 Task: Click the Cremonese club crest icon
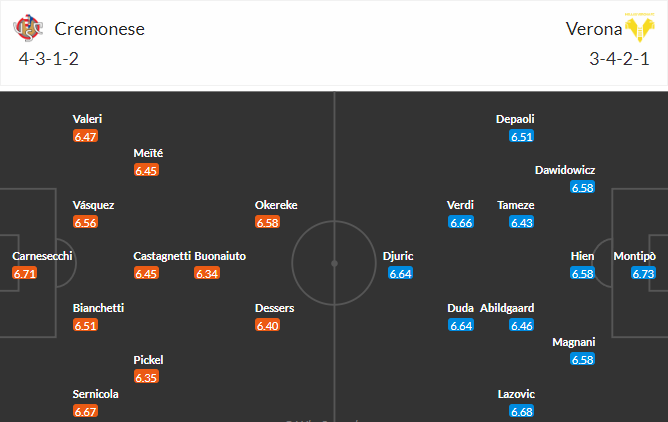[28, 28]
